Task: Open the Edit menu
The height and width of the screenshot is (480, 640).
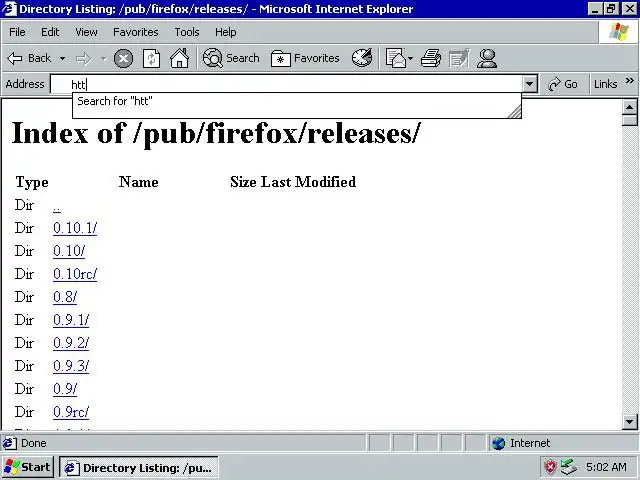Action: point(50,32)
